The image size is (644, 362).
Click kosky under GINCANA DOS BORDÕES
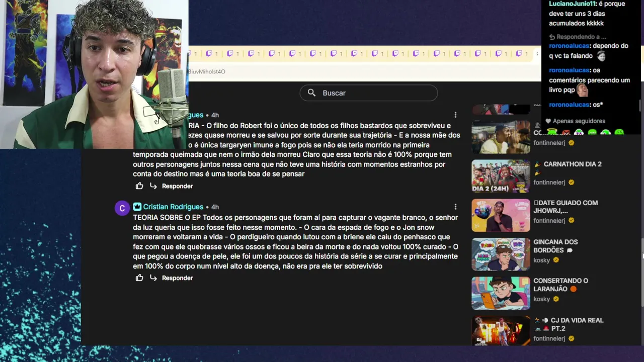542,260
